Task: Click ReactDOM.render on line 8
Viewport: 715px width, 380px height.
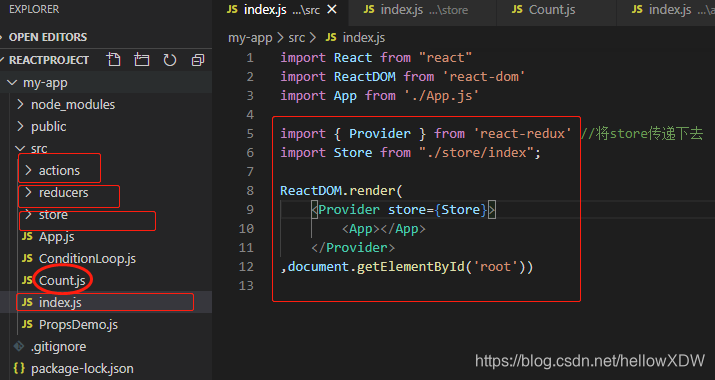Action: (x=338, y=190)
